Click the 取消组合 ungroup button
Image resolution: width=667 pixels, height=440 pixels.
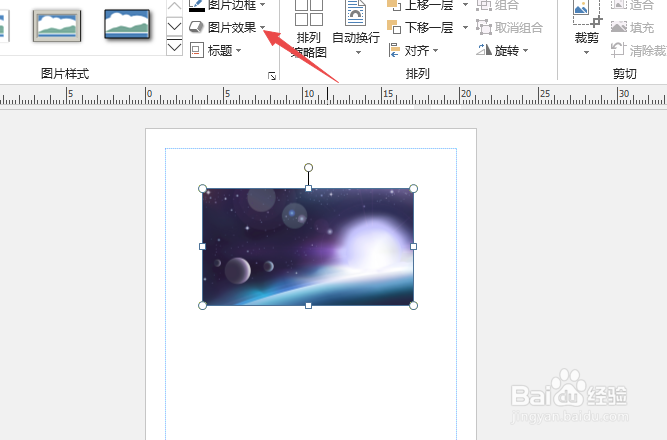[510, 28]
